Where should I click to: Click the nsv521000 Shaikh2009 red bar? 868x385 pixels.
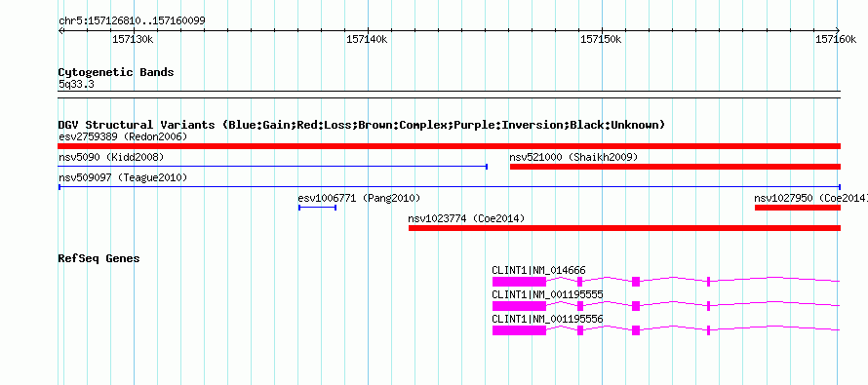(x=675, y=167)
